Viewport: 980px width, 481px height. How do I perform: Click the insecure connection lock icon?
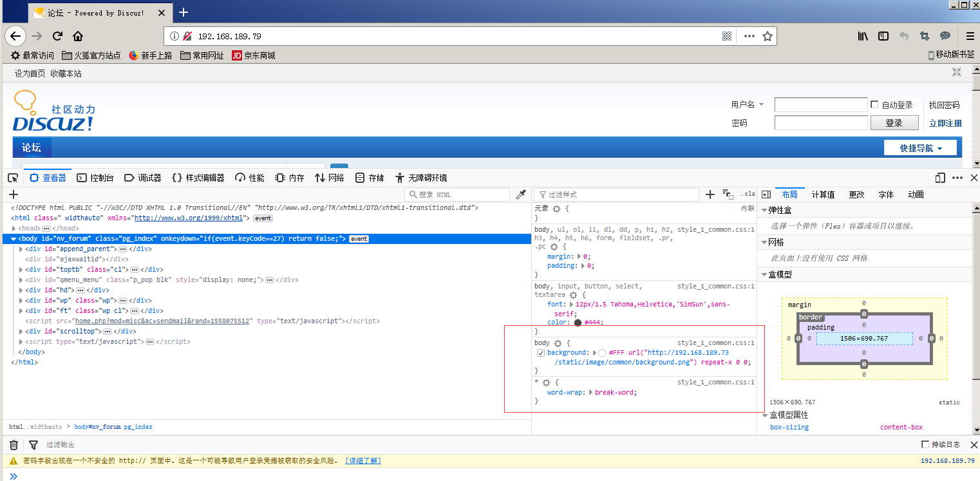187,36
